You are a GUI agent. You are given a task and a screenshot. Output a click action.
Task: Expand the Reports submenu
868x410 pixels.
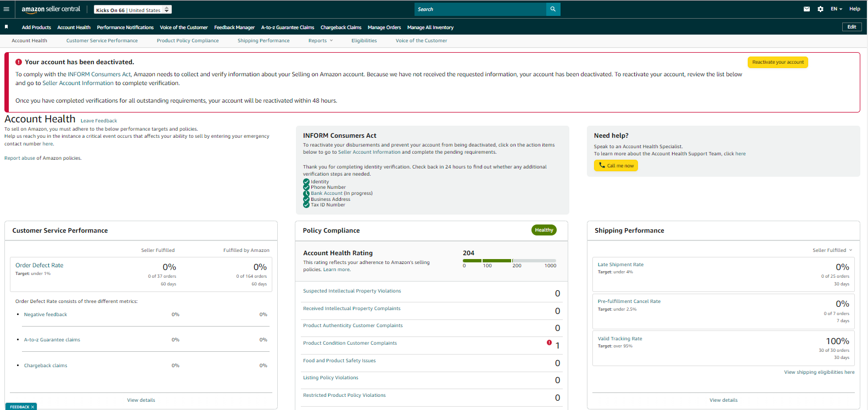(321, 41)
